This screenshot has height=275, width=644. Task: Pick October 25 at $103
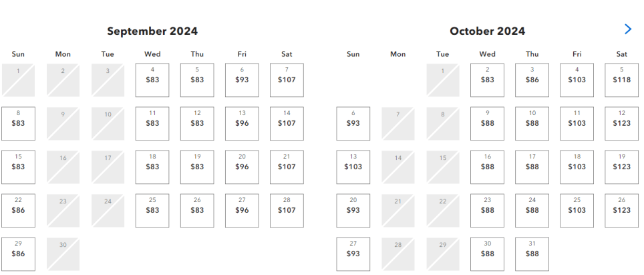[577, 211]
